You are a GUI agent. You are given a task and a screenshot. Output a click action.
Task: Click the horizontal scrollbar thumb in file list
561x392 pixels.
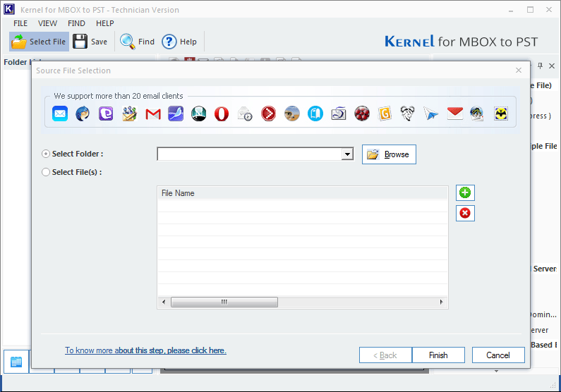click(224, 302)
